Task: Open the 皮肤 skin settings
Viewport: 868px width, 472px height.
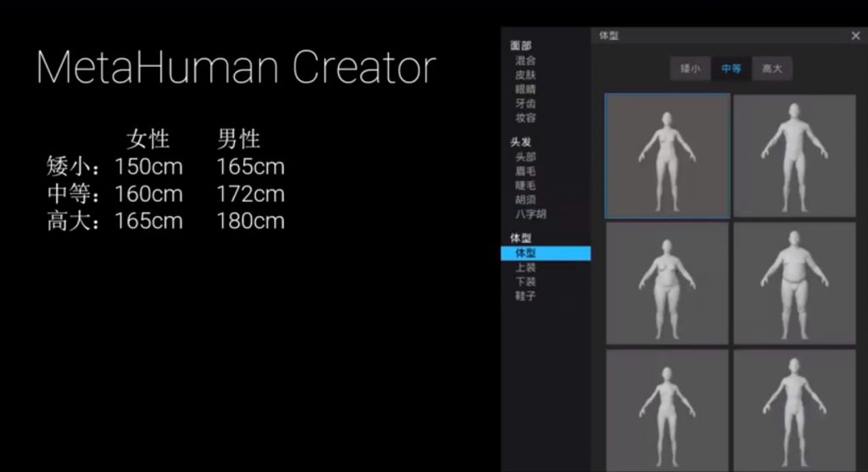Action: pos(526,75)
